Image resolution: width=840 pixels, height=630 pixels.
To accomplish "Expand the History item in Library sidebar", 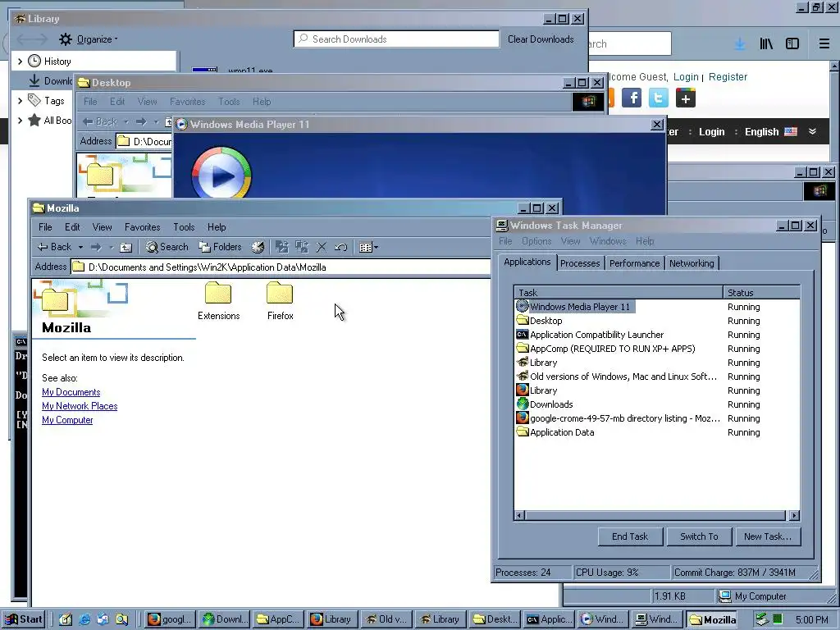I will (20, 61).
